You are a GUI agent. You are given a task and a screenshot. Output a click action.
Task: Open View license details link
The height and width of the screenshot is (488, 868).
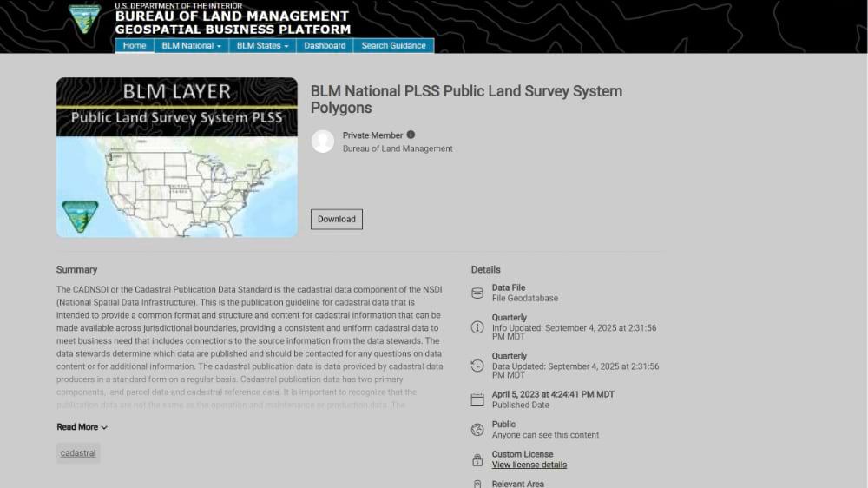click(x=529, y=465)
